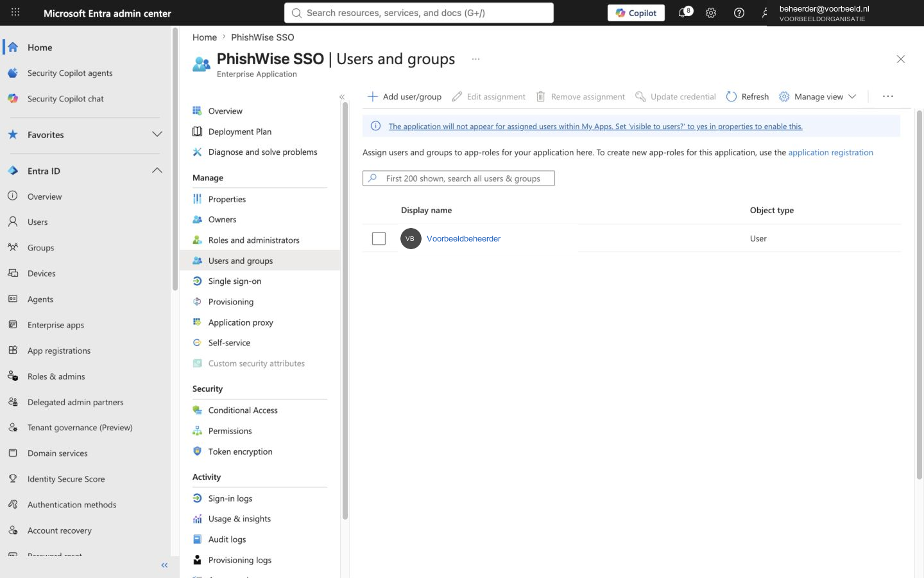924x578 pixels.
Task: Collapse the resource menu with double chevron
Action: pos(342,97)
